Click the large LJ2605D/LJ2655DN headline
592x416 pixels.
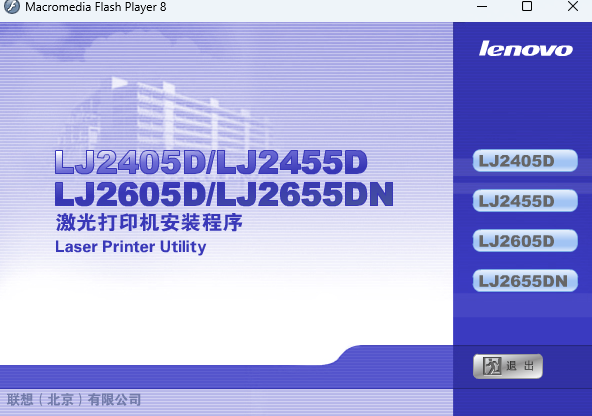[224, 194]
